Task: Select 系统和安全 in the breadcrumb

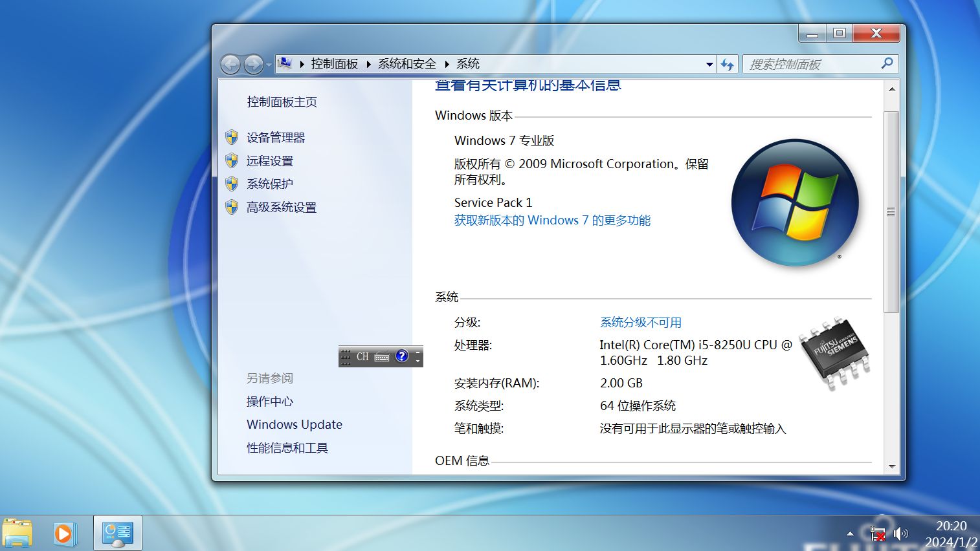Action: (x=407, y=63)
